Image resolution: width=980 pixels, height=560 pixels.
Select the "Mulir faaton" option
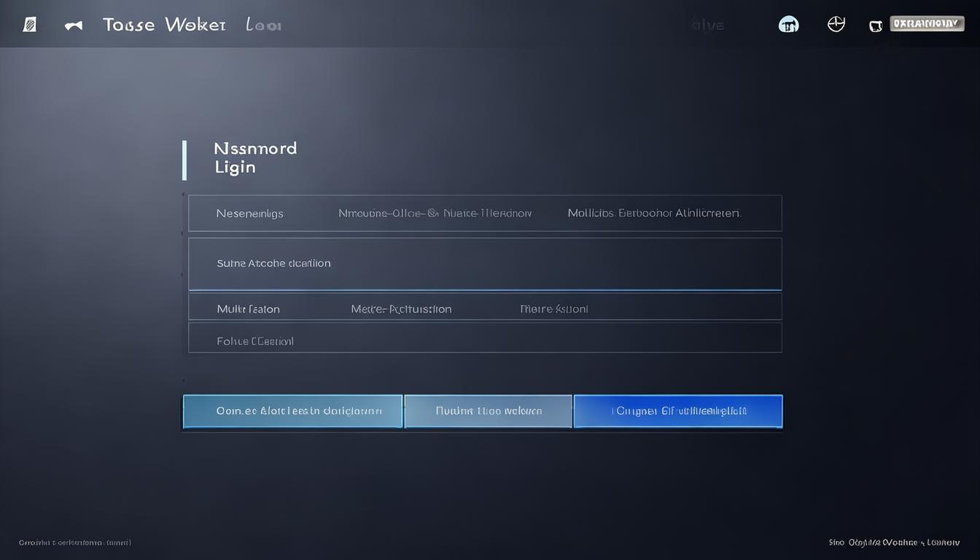pos(248,309)
